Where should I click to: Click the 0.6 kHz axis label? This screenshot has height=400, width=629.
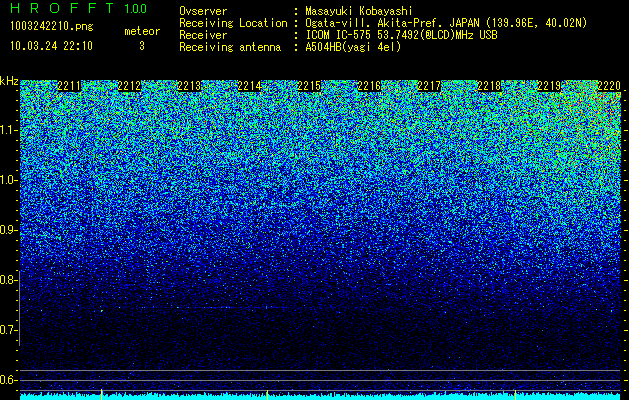coord(9,380)
